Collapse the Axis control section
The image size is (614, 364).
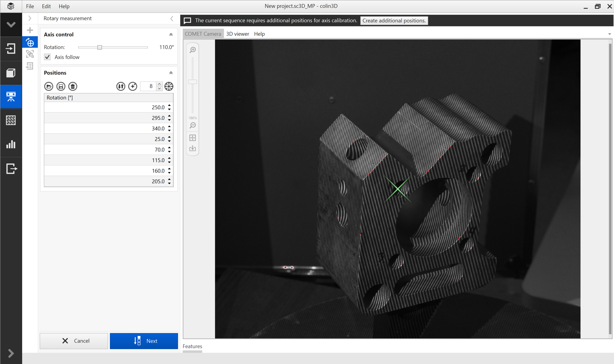pos(171,35)
